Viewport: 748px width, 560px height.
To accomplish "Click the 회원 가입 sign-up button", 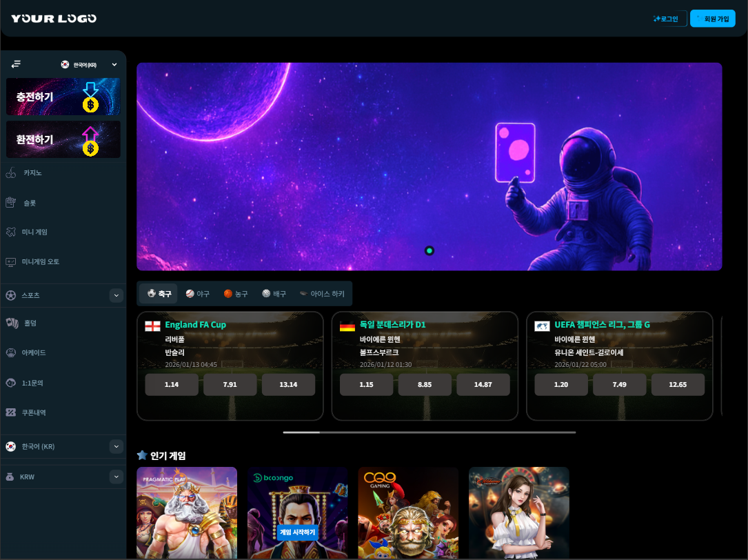I will point(712,19).
